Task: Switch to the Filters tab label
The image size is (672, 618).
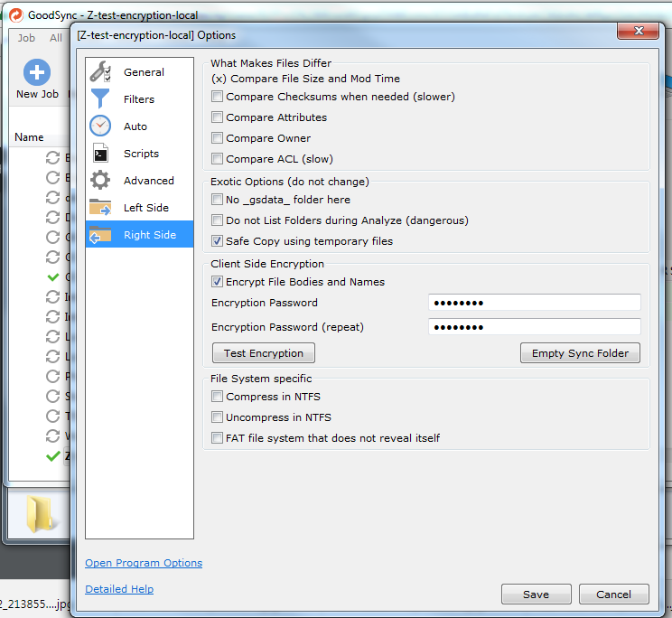Action: click(139, 99)
